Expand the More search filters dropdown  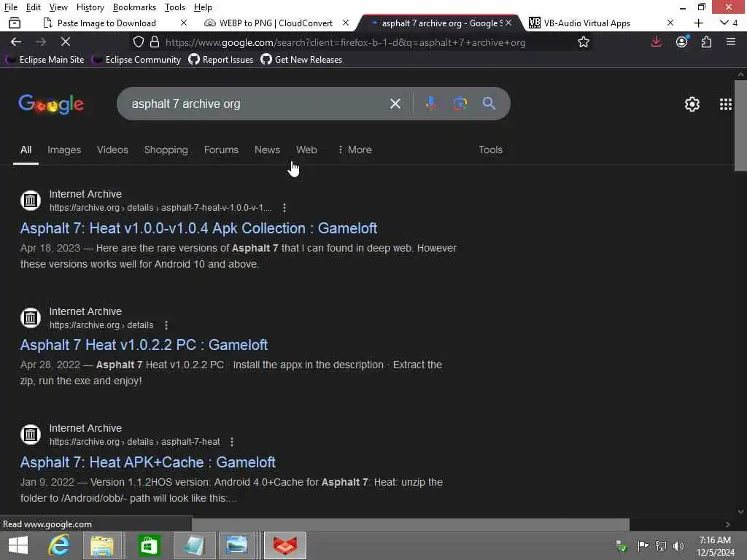pyautogui.click(x=355, y=149)
